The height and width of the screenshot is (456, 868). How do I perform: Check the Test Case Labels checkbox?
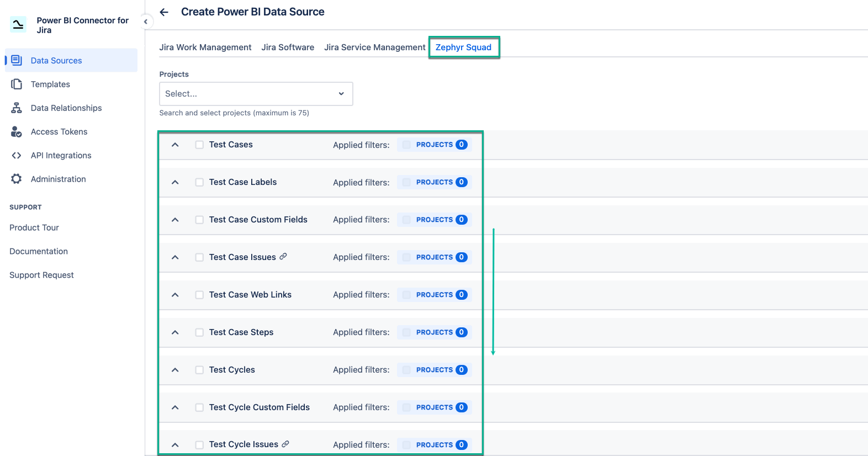click(199, 182)
